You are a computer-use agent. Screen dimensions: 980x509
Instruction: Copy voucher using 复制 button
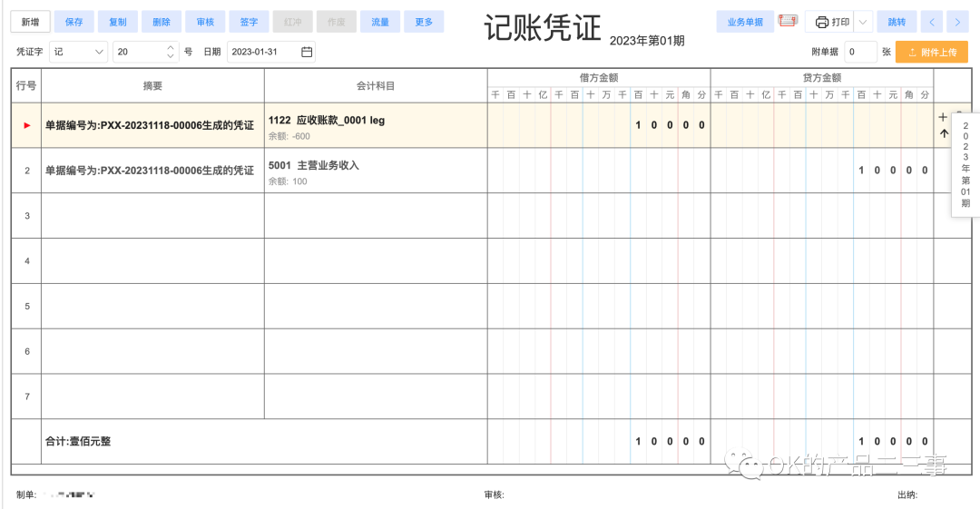point(117,22)
